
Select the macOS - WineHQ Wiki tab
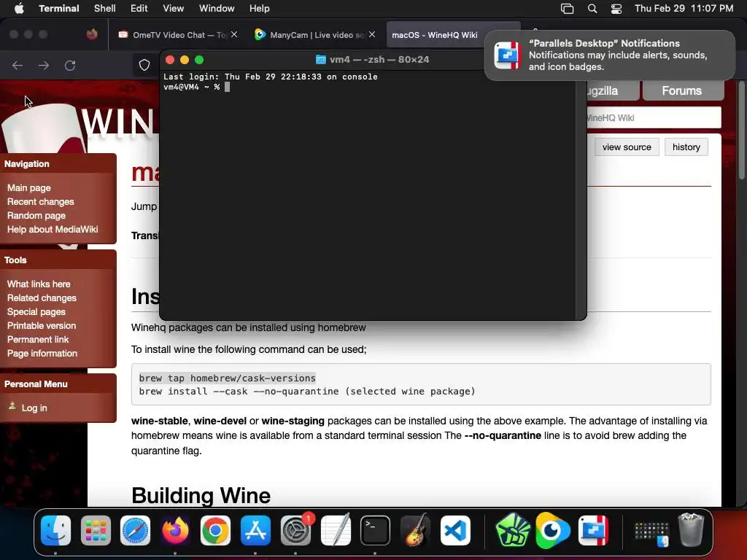pyautogui.click(x=435, y=35)
